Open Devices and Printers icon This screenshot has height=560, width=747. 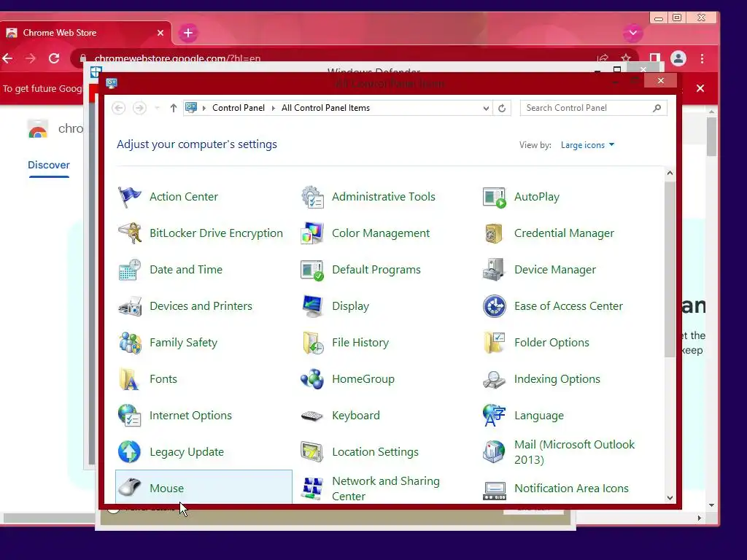click(130, 306)
